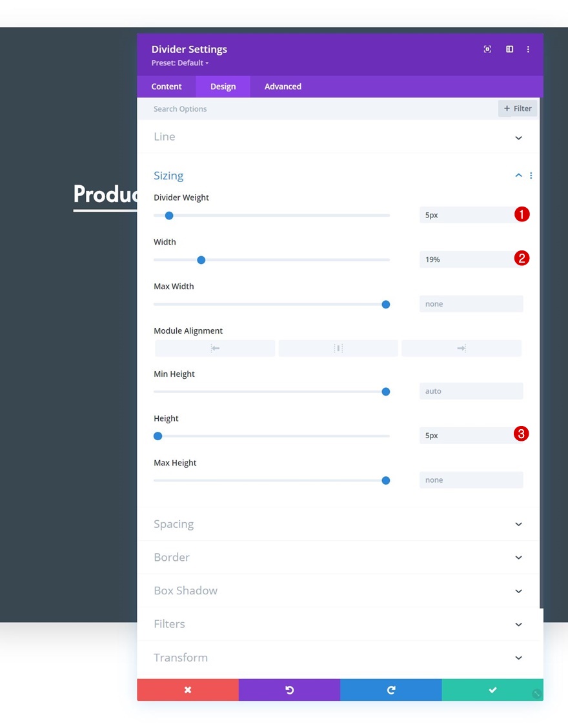
Task: Collapse the Sizing section
Action: pos(518,176)
